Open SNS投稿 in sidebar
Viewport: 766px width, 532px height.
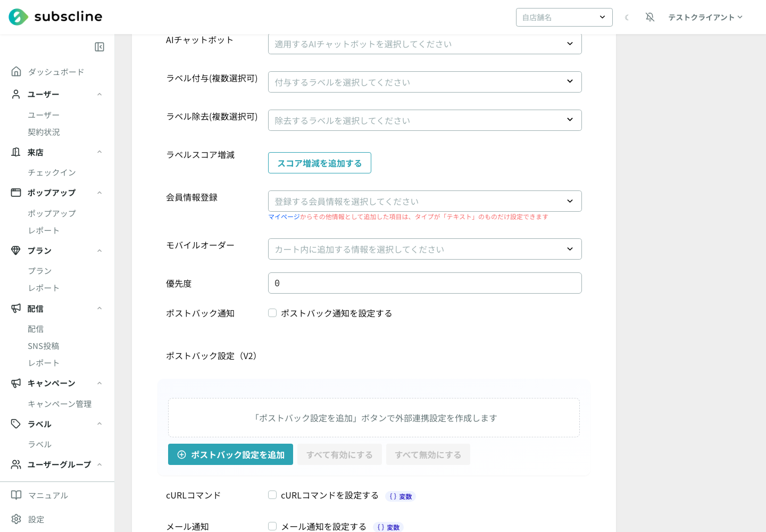44,346
